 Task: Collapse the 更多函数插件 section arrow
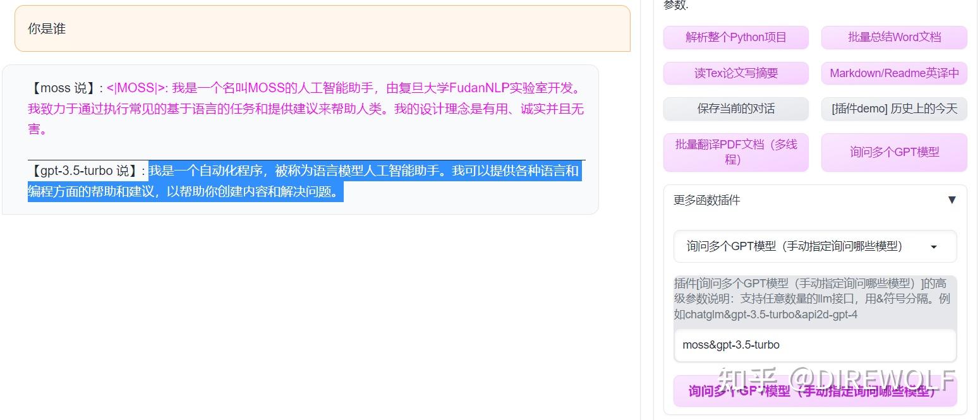(x=952, y=200)
